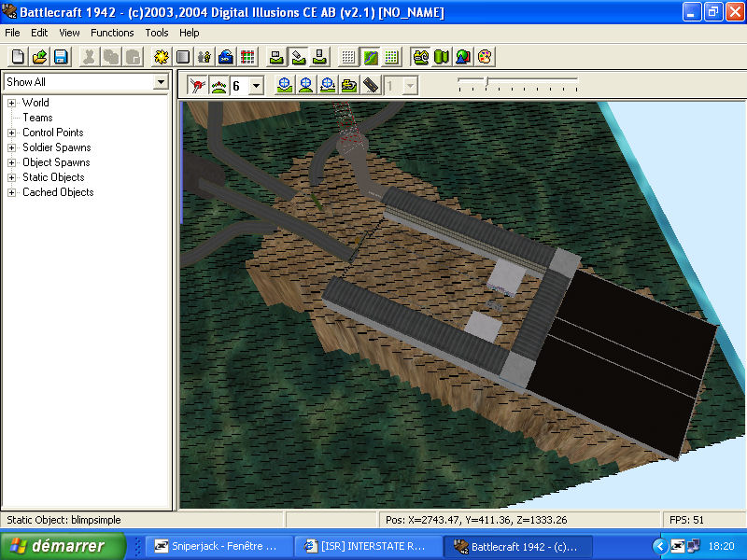Click the blue water wave icon
Image resolution: width=747 pixels, height=560 pixels.
(x=226, y=57)
